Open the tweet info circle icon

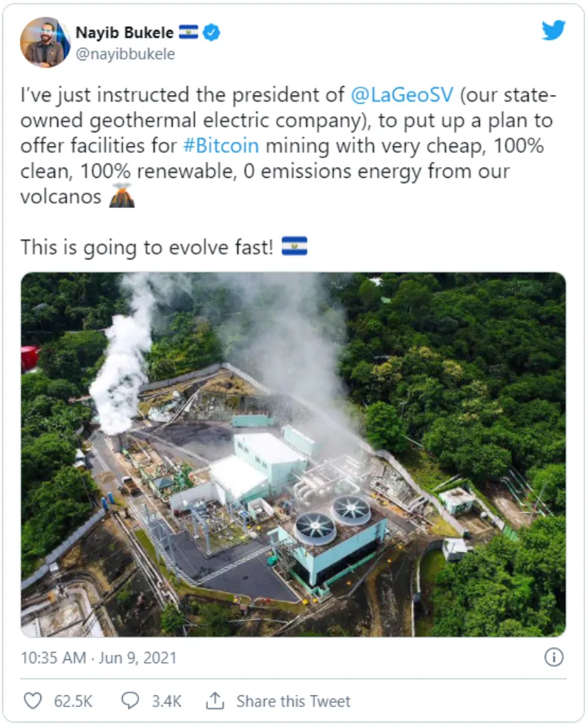coord(554,656)
